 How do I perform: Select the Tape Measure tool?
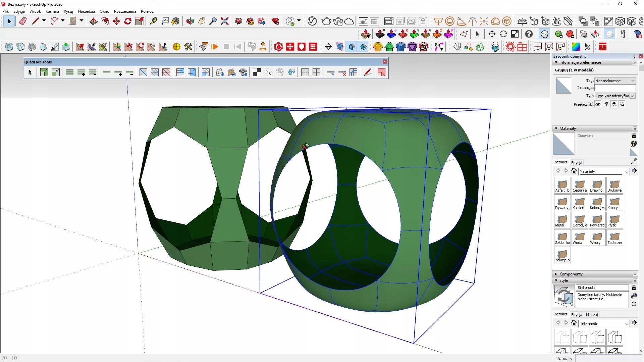tap(153, 21)
